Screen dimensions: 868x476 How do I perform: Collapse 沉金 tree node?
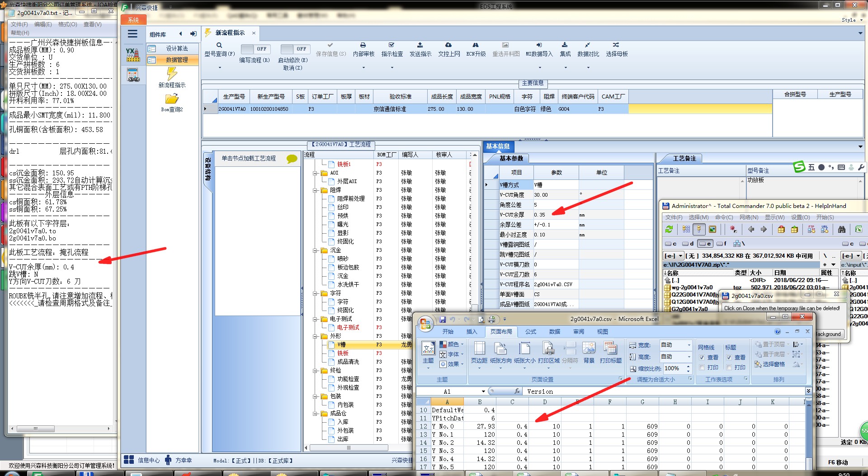click(x=315, y=250)
